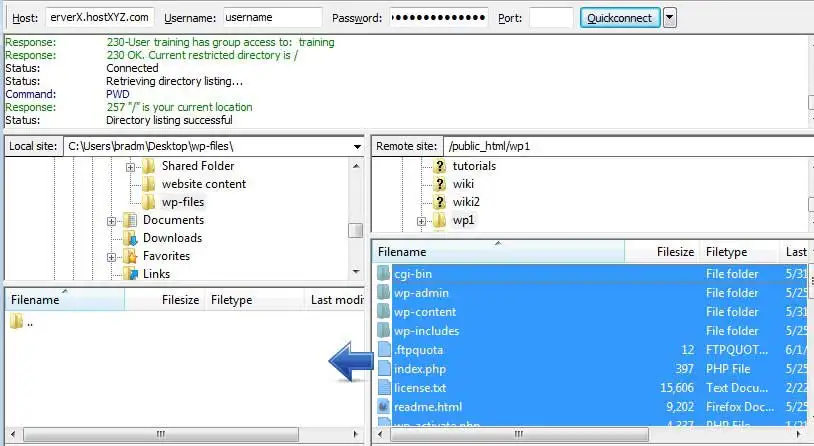Screen dimensions: 814x446
Task: Select website content in local tree
Action: (204, 184)
